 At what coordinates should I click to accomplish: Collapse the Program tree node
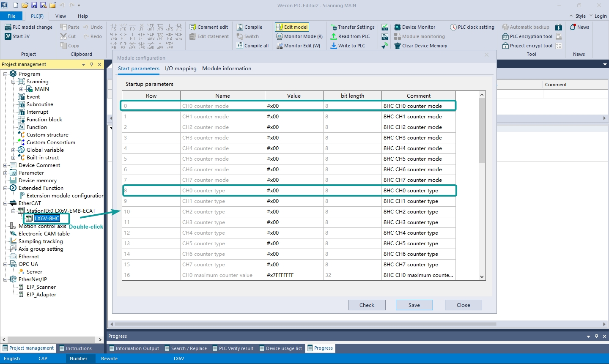[x=5, y=74]
